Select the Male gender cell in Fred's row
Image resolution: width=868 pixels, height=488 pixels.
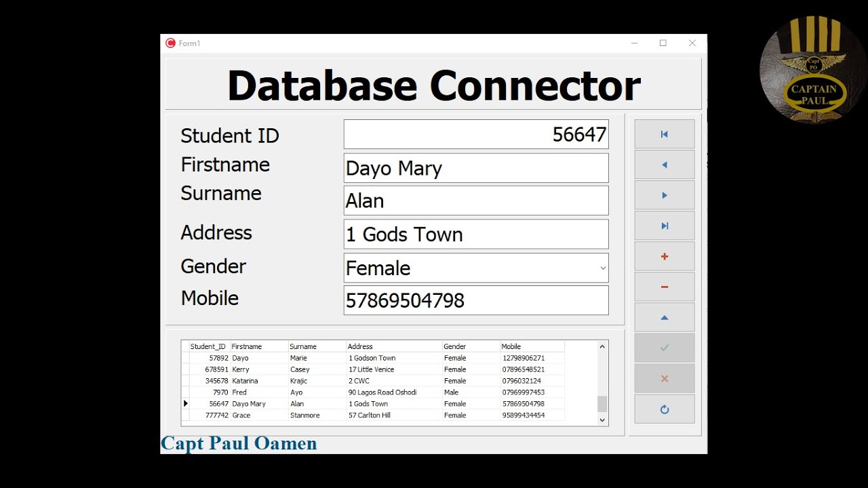471,392
